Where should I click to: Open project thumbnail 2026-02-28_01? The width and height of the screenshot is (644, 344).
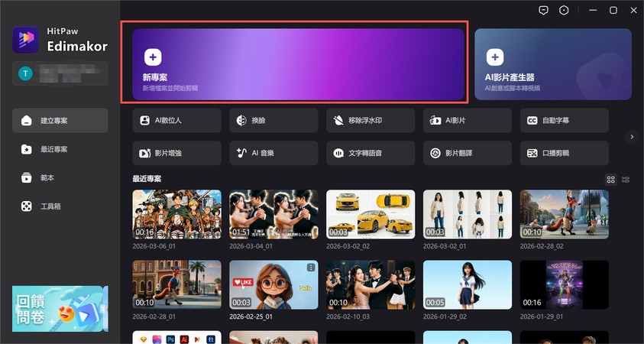pyautogui.click(x=176, y=284)
